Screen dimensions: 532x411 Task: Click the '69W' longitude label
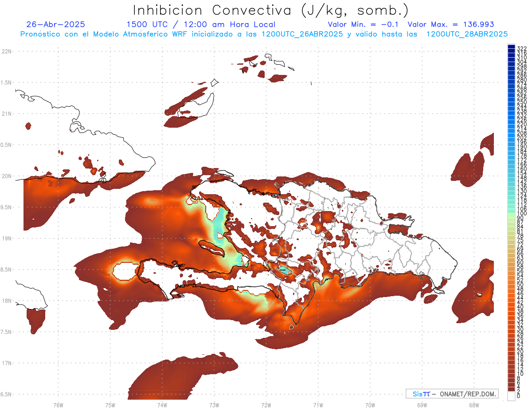coord(422,405)
